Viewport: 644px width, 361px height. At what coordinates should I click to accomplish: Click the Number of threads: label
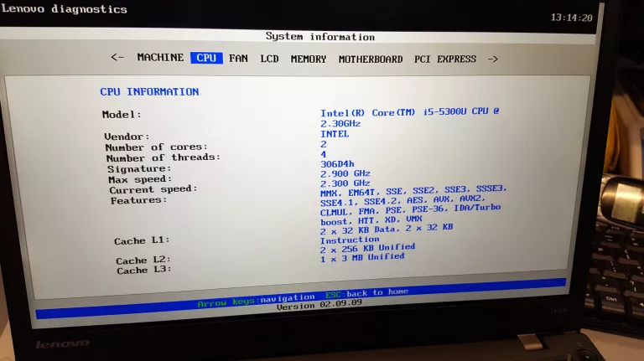pos(164,157)
